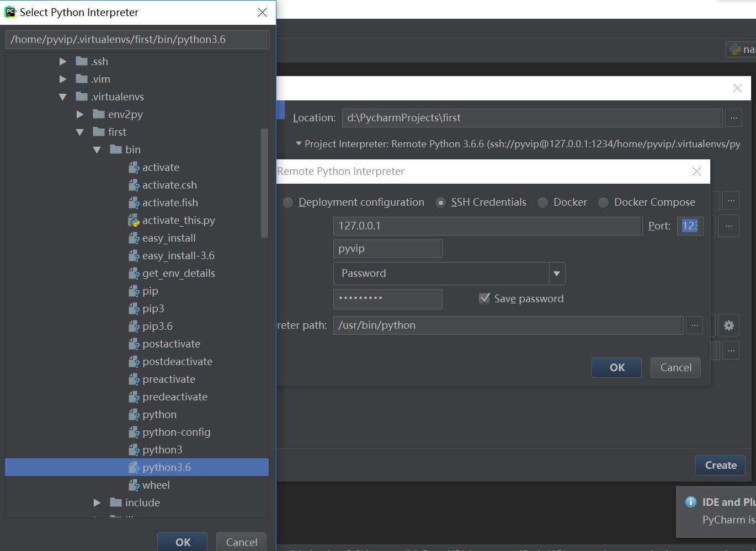
Task: Click the .ssh folder icon
Action: click(82, 61)
